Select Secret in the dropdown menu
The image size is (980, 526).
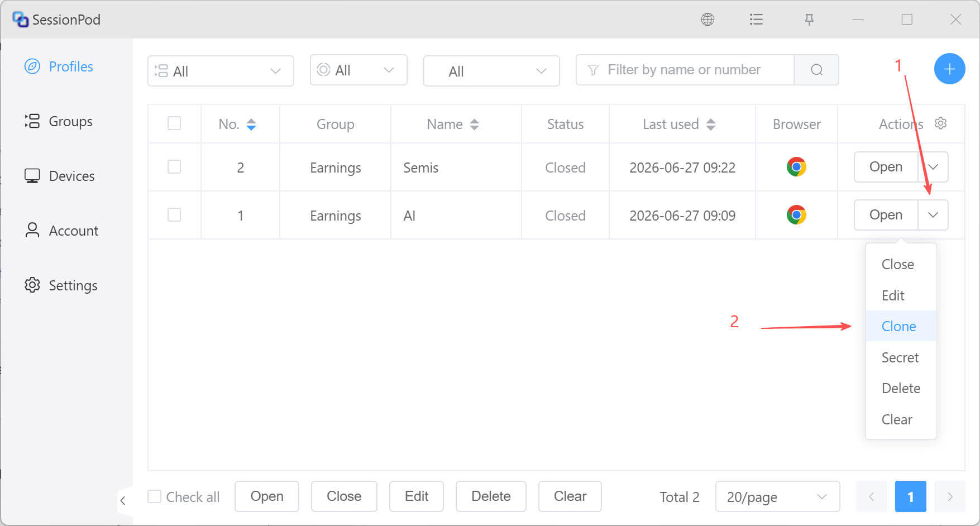[901, 357]
